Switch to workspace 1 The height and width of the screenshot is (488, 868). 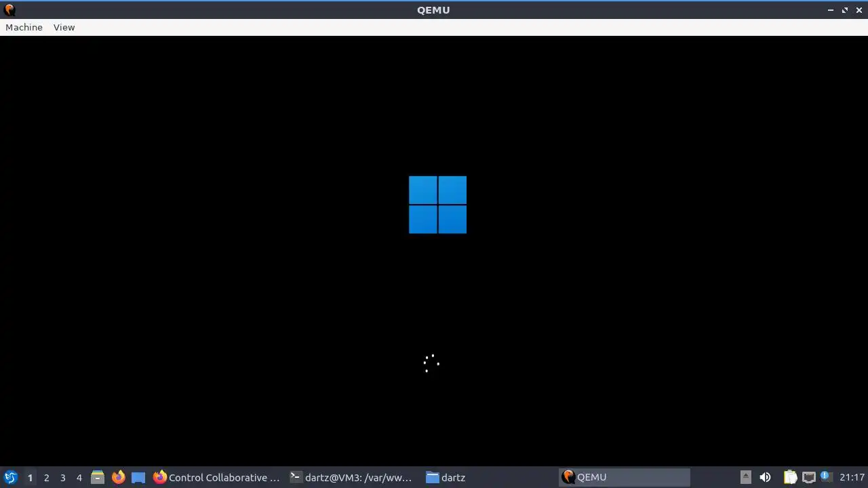click(30, 478)
